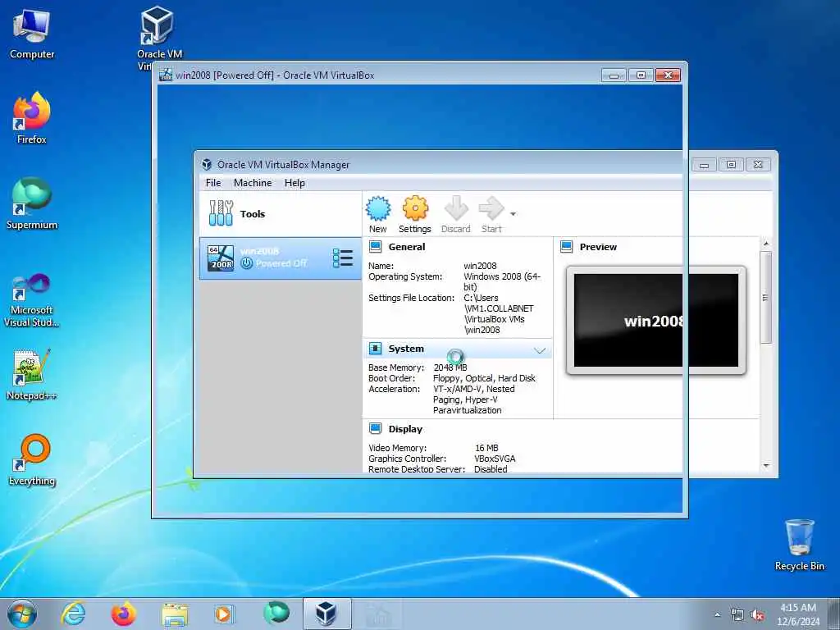Click the System section chip icon

point(376,349)
